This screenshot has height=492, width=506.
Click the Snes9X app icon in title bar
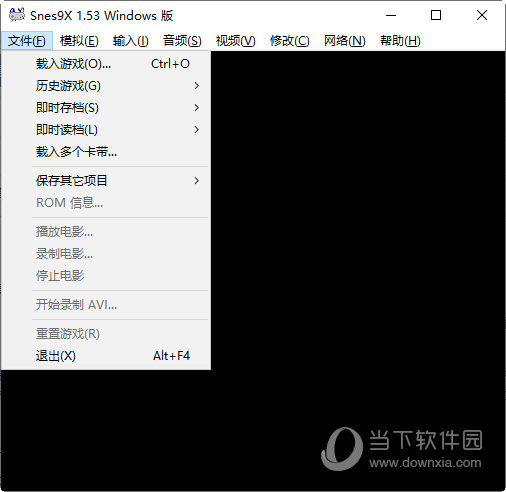(17, 15)
